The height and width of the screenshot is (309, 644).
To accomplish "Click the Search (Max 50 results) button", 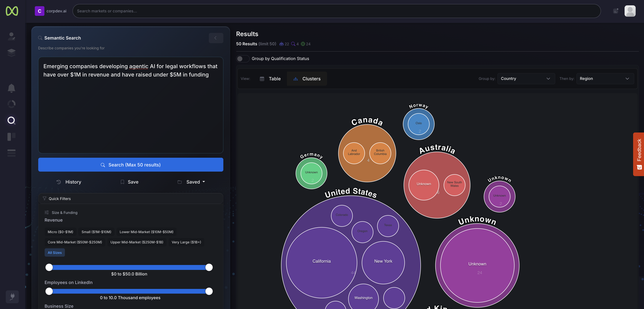I will [x=131, y=165].
